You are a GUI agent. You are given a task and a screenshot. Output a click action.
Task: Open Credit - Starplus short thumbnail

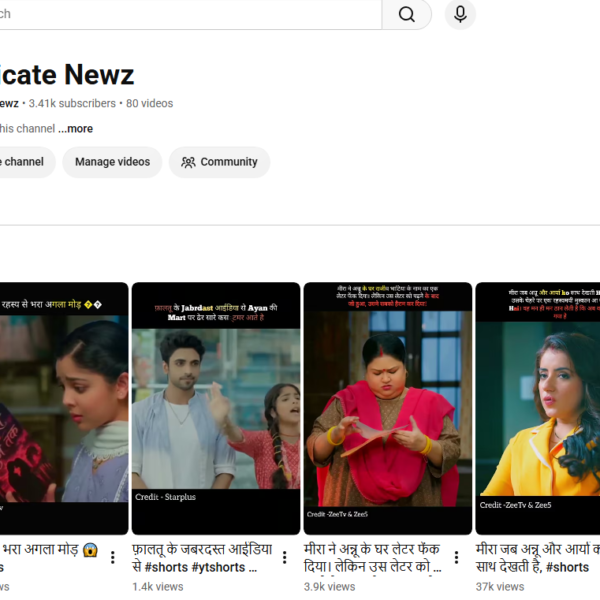tap(216, 408)
